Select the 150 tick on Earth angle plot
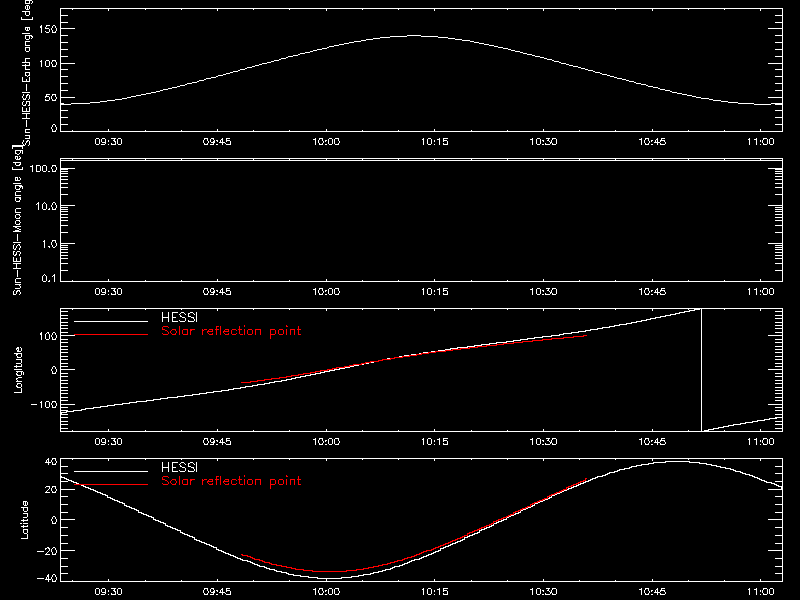The image size is (800, 600). 47,29
